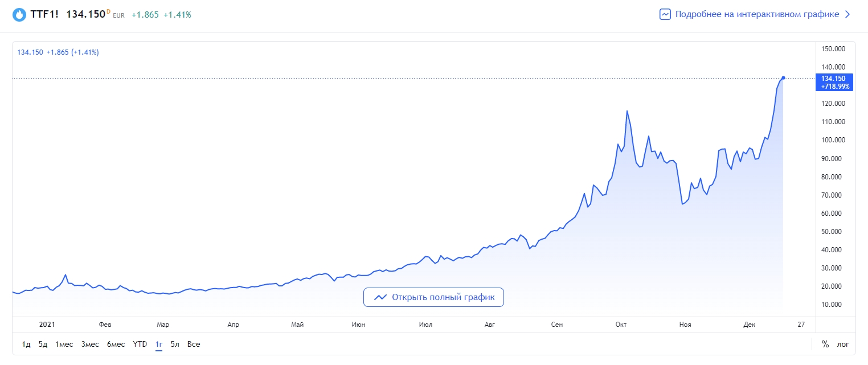Show the 5л time range
868x365 pixels.
point(175,344)
